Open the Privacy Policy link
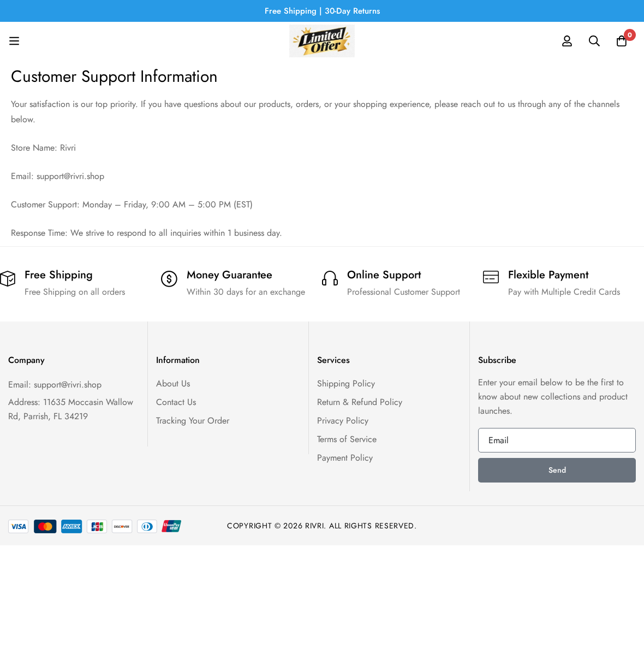The image size is (644, 655). pyautogui.click(x=343, y=421)
